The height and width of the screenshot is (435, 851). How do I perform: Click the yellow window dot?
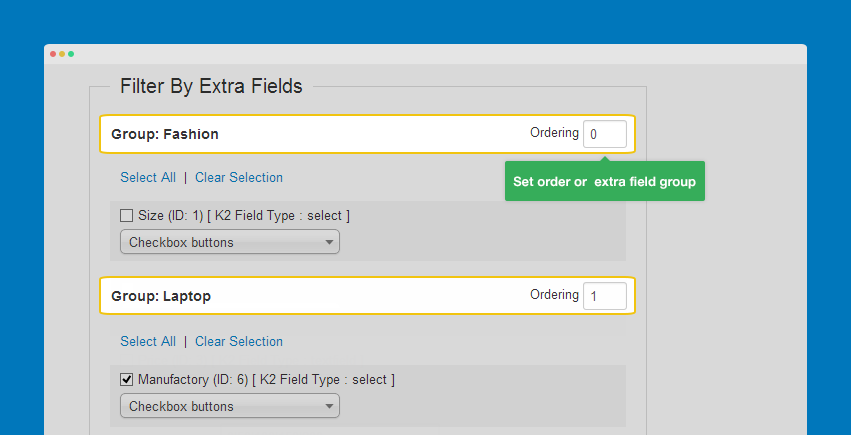coord(62,54)
